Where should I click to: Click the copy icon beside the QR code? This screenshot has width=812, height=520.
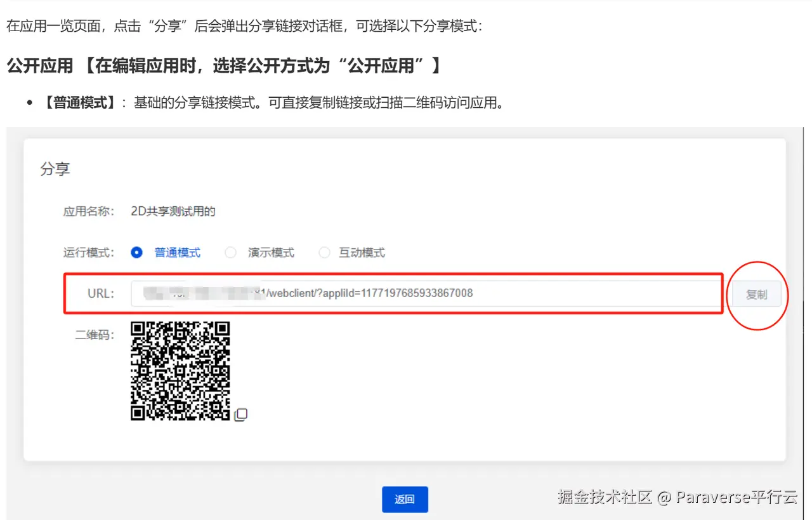(241, 415)
